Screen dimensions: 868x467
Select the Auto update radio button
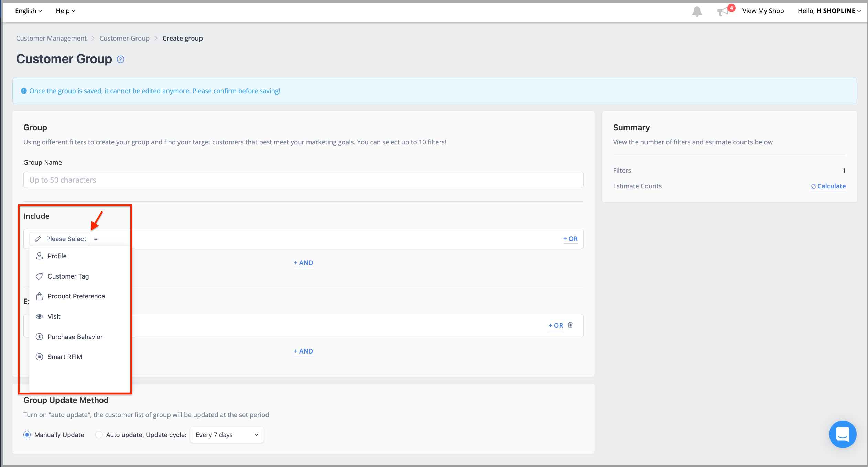click(x=99, y=435)
